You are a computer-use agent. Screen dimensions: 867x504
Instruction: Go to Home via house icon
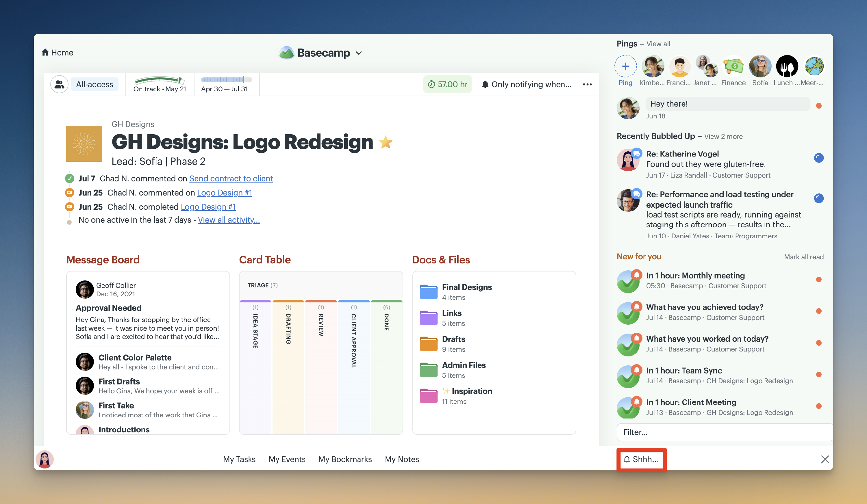(x=57, y=53)
